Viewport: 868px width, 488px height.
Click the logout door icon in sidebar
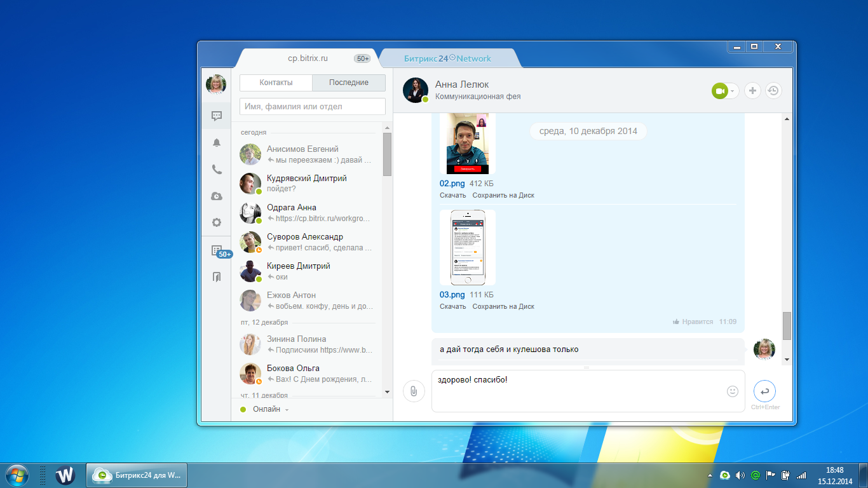coord(217,277)
